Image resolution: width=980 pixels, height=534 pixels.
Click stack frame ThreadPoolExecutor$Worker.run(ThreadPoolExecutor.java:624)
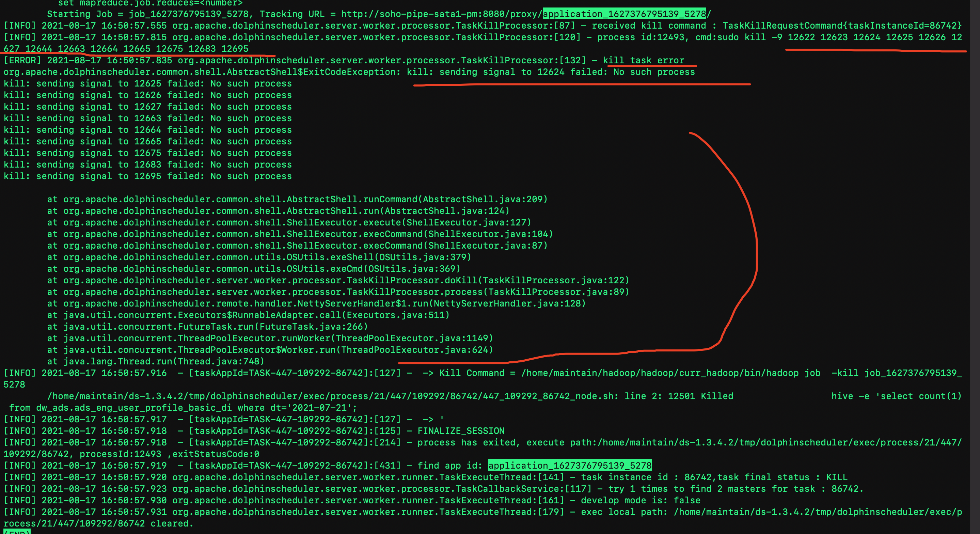[x=270, y=350]
